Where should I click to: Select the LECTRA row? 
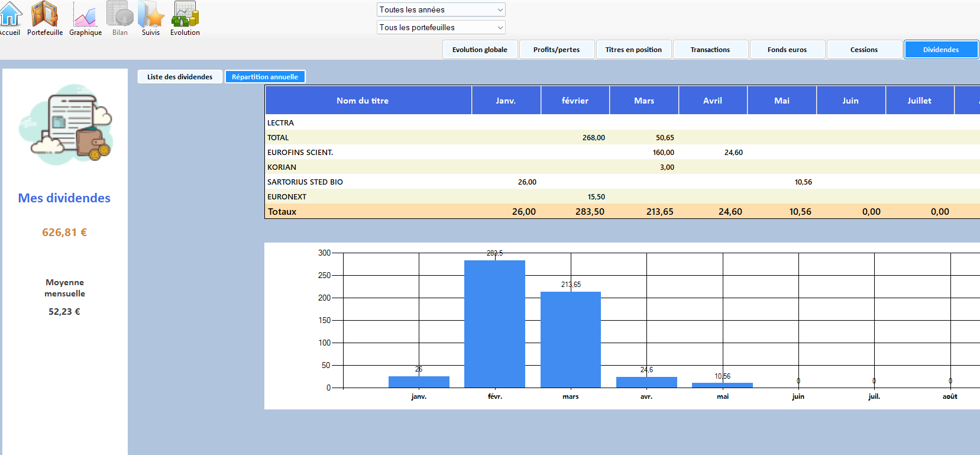click(x=622, y=122)
